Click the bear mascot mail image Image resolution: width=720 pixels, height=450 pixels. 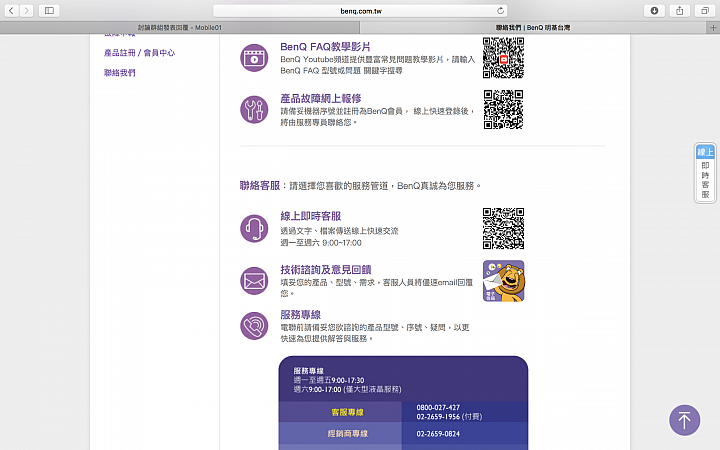(503, 281)
